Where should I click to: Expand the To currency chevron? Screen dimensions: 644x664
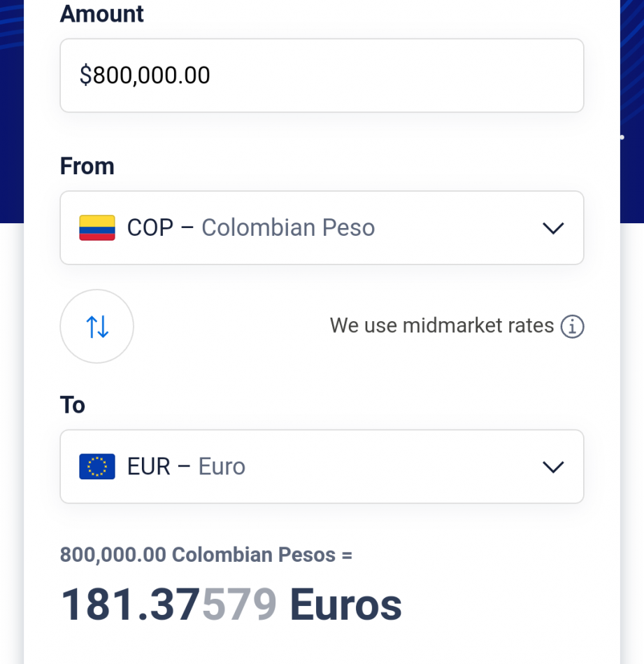(553, 467)
